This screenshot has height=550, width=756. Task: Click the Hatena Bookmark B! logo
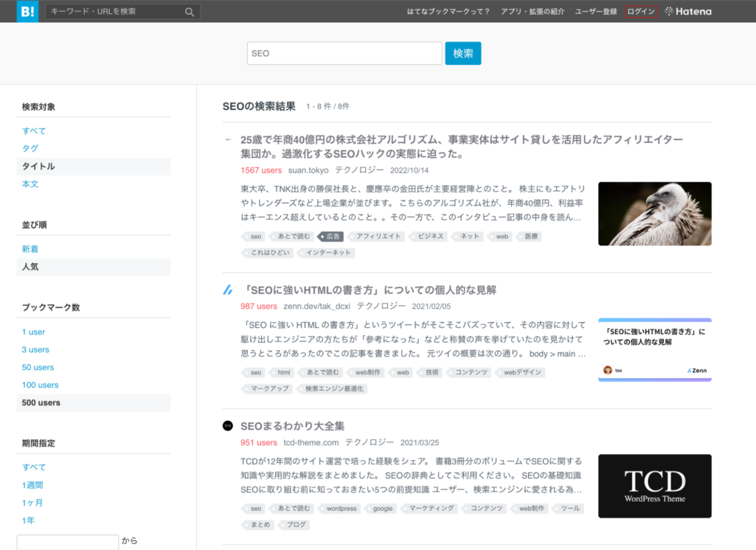27,11
